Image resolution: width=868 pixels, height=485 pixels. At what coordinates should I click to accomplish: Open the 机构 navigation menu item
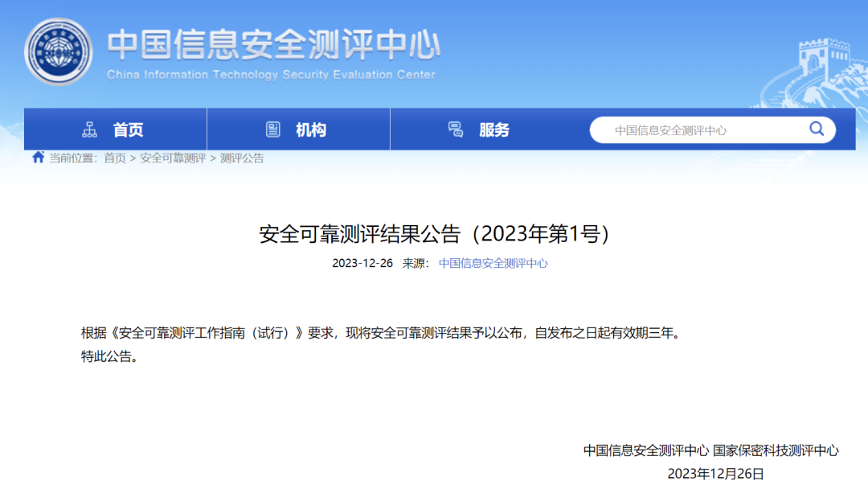click(x=298, y=129)
